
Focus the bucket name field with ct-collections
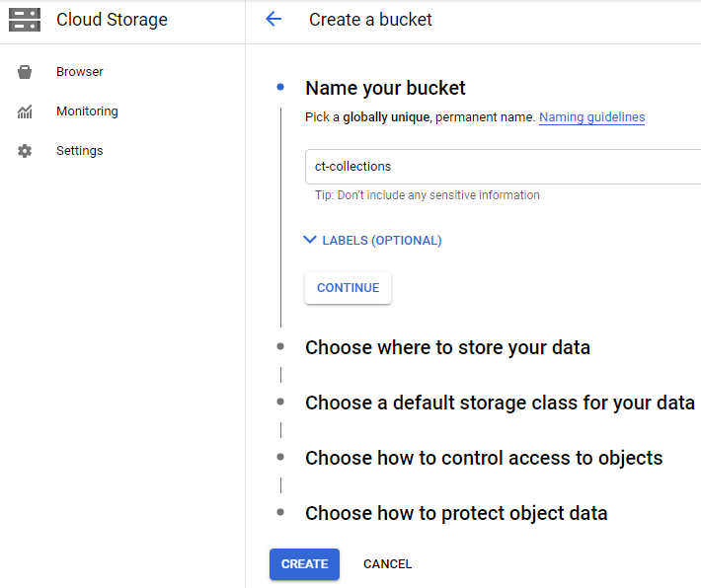(x=503, y=167)
